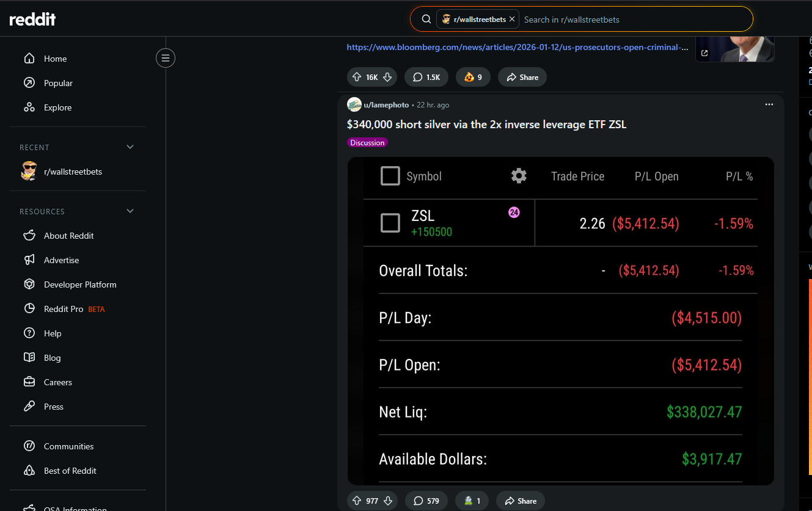The image size is (812, 511).
Task: Downvote the ZSL short silver post
Action: [x=387, y=501]
